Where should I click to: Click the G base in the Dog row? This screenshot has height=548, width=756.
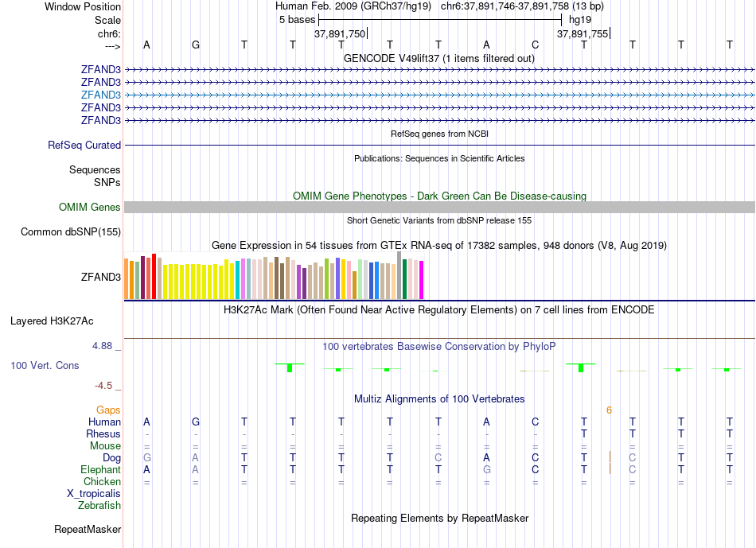click(147, 458)
